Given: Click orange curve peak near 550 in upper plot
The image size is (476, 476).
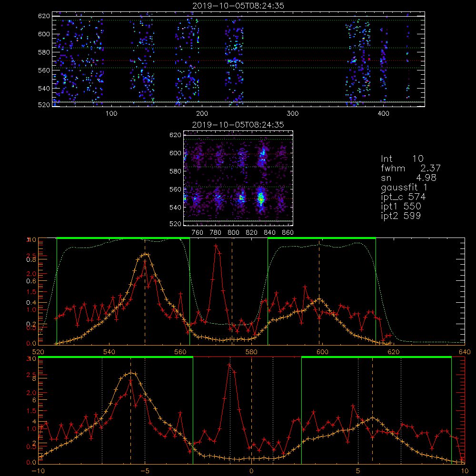Looking at the screenshot, I should pyautogui.click(x=145, y=254).
